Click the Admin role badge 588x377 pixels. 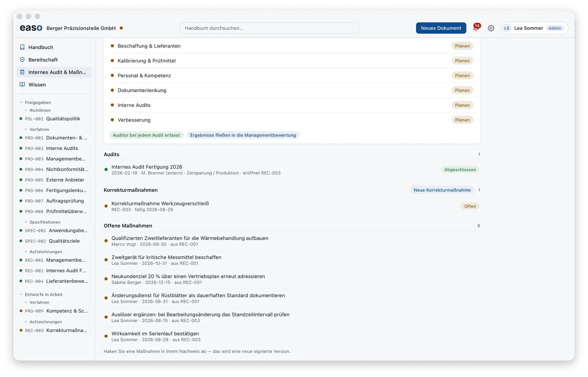[x=555, y=28]
